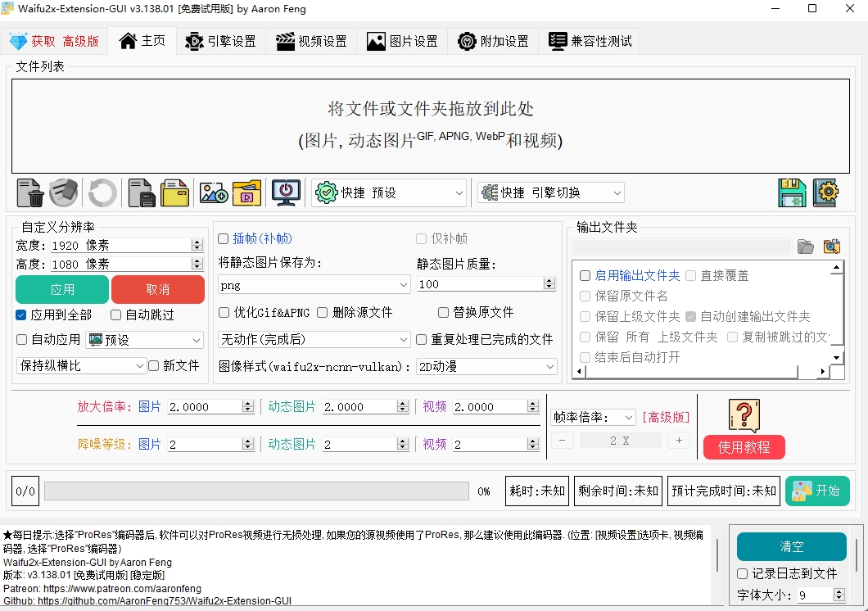The width and height of the screenshot is (868, 611).
Task: Click the yellow open file list folder icon
Action: [174, 192]
